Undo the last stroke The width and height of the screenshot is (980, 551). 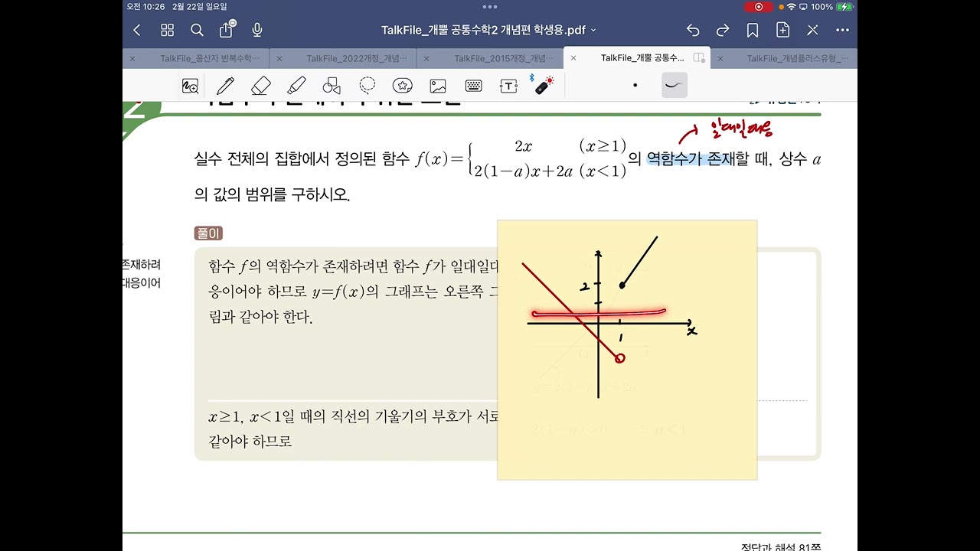click(x=693, y=30)
